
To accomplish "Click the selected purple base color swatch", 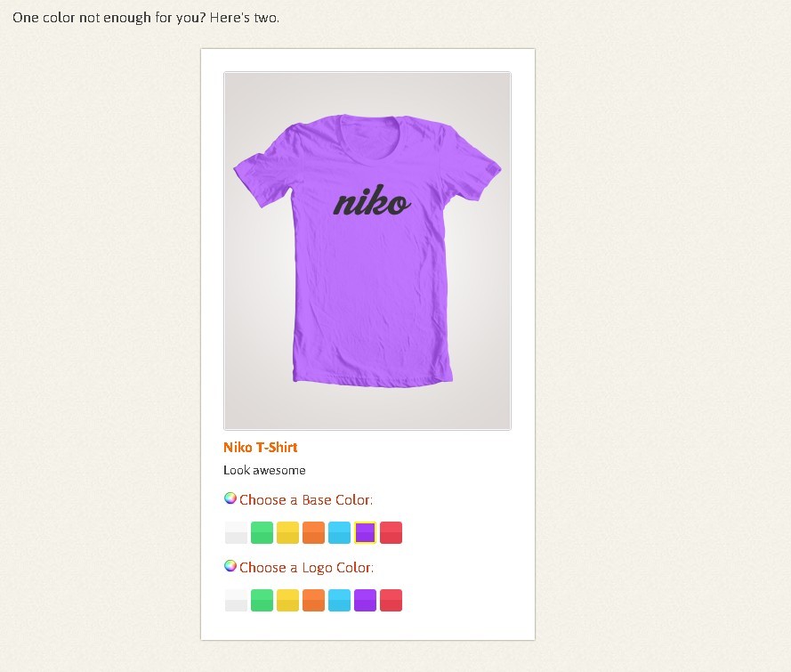I will tap(365, 533).
